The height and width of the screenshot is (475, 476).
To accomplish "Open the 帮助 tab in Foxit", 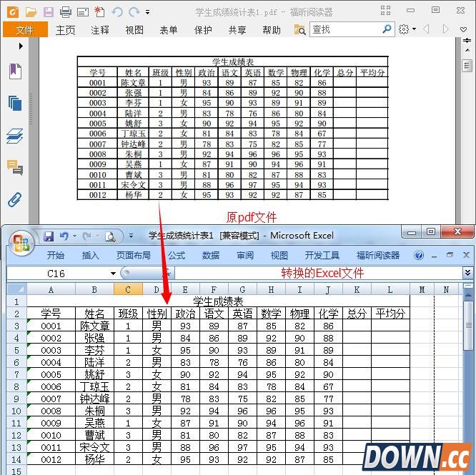I will pos(272,30).
